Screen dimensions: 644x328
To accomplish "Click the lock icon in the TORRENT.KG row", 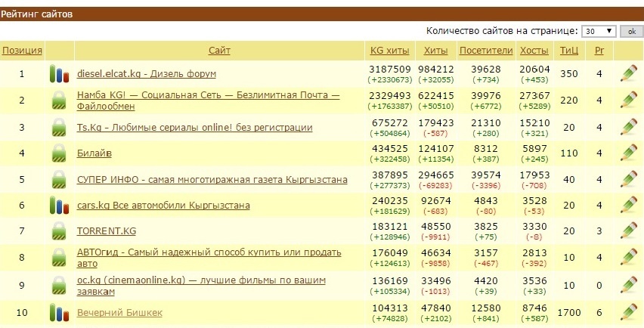I will pos(59,231).
